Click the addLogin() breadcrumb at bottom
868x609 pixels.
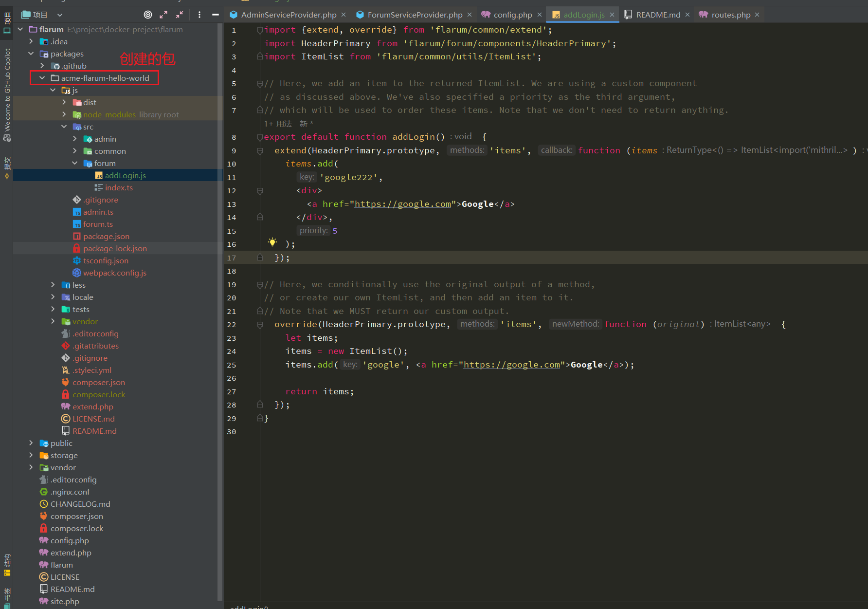point(249,607)
